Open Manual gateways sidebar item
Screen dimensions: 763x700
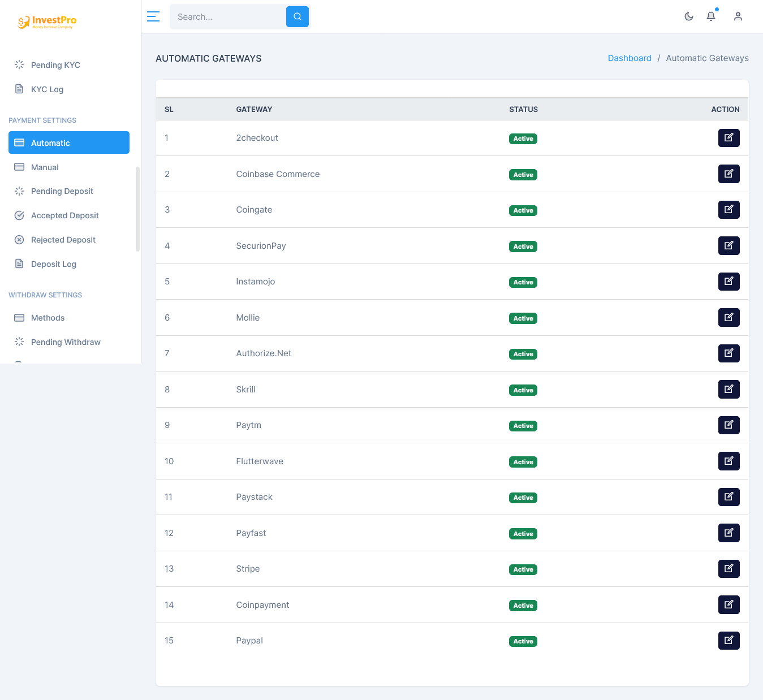click(x=69, y=167)
